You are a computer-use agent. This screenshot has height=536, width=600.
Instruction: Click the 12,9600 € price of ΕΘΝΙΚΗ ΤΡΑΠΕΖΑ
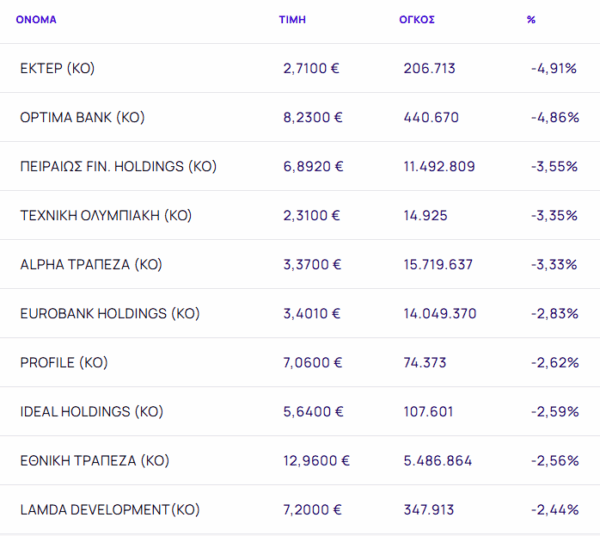click(x=316, y=460)
